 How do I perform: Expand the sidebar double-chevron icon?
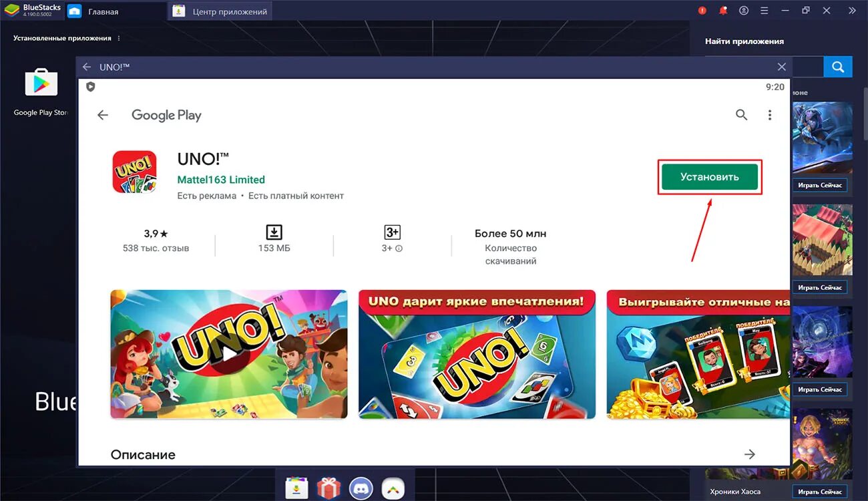852,11
